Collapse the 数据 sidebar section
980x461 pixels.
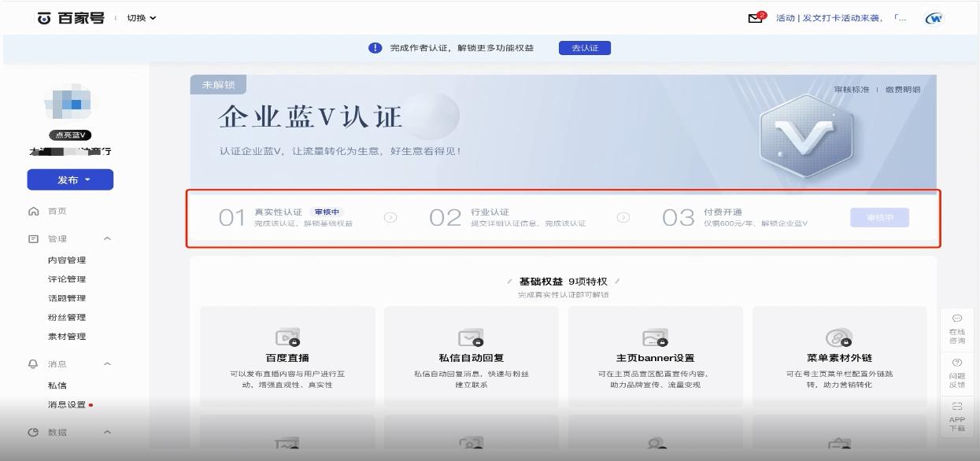pos(108,433)
